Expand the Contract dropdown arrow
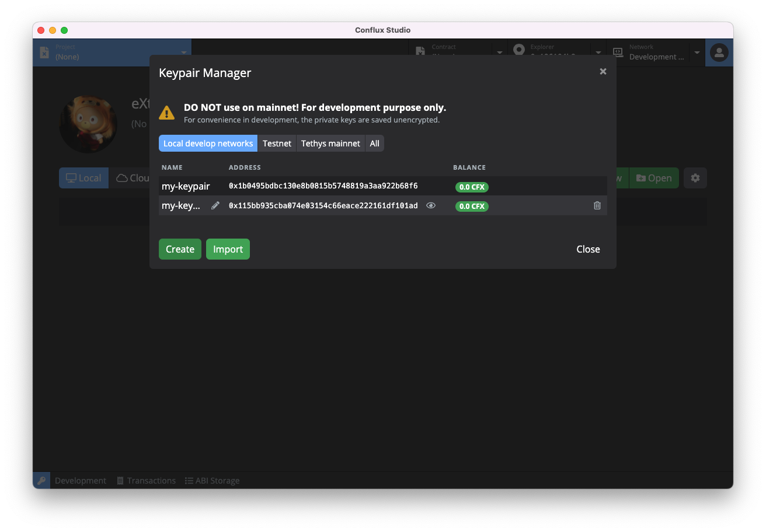 coord(500,52)
